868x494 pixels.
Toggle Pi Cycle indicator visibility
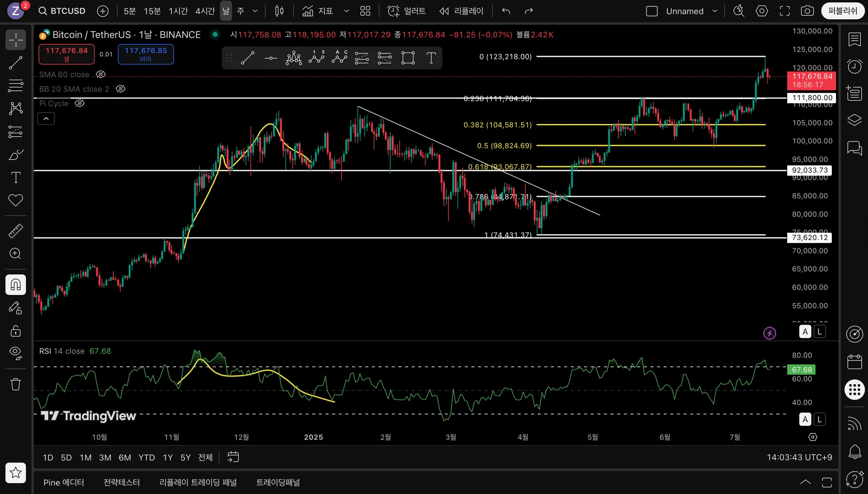(x=80, y=103)
